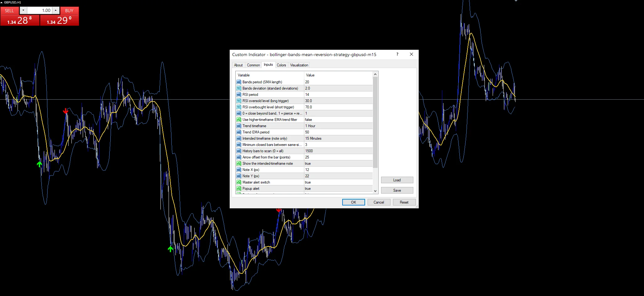Screen dimensions: 644x296
Task: Click the icon next to Trend timeframe
Action: 238,126
